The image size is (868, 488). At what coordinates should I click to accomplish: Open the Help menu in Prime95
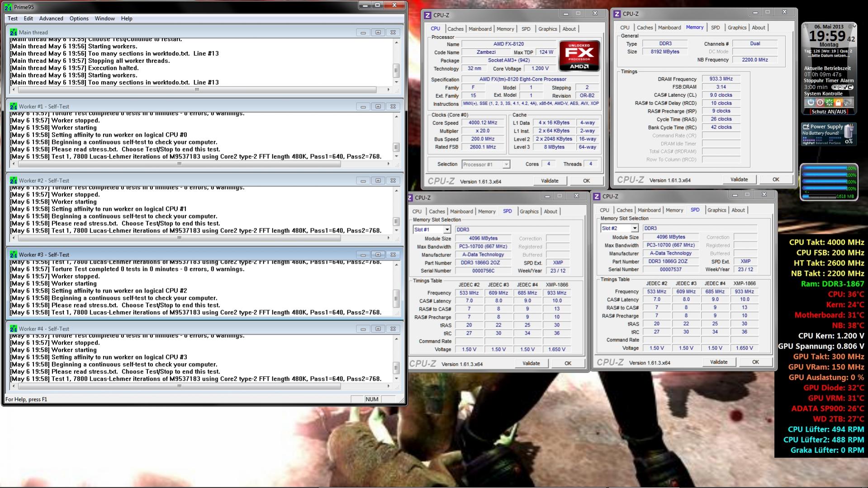127,19
